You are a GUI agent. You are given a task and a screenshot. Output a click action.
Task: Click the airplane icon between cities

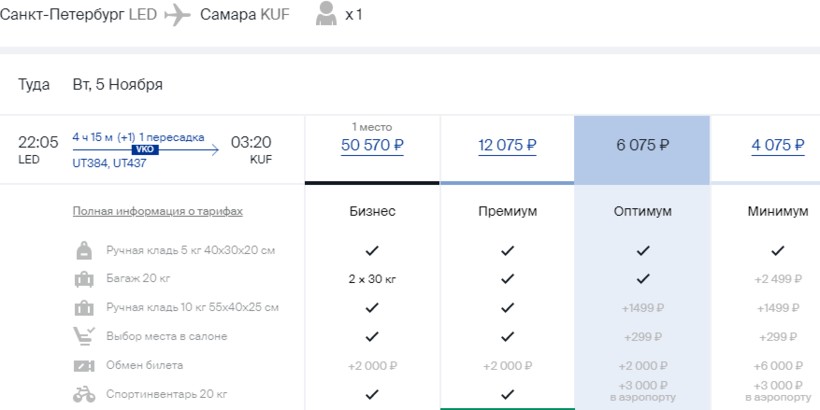[x=177, y=16]
